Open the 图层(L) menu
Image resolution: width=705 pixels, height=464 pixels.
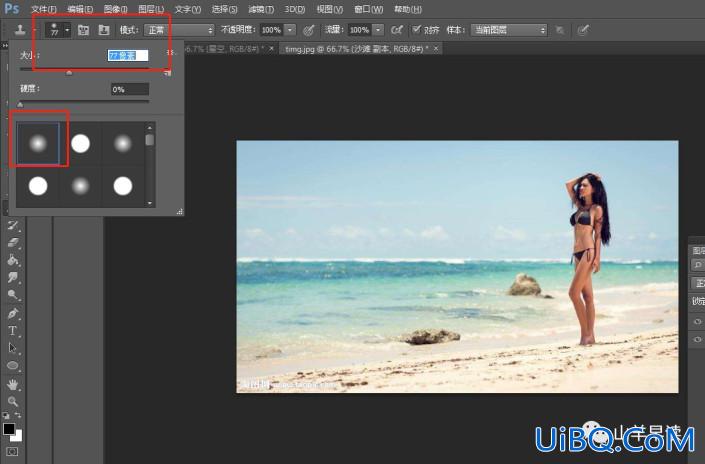[x=151, y=9]
